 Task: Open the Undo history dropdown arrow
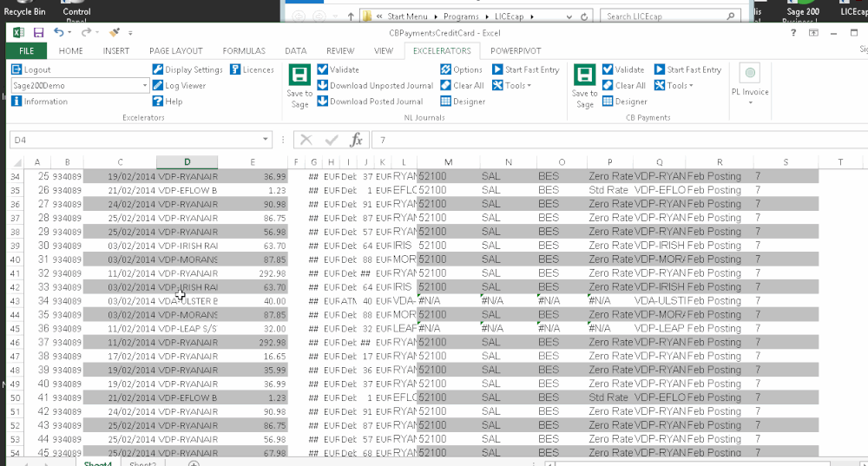click(x=69, y=33)
